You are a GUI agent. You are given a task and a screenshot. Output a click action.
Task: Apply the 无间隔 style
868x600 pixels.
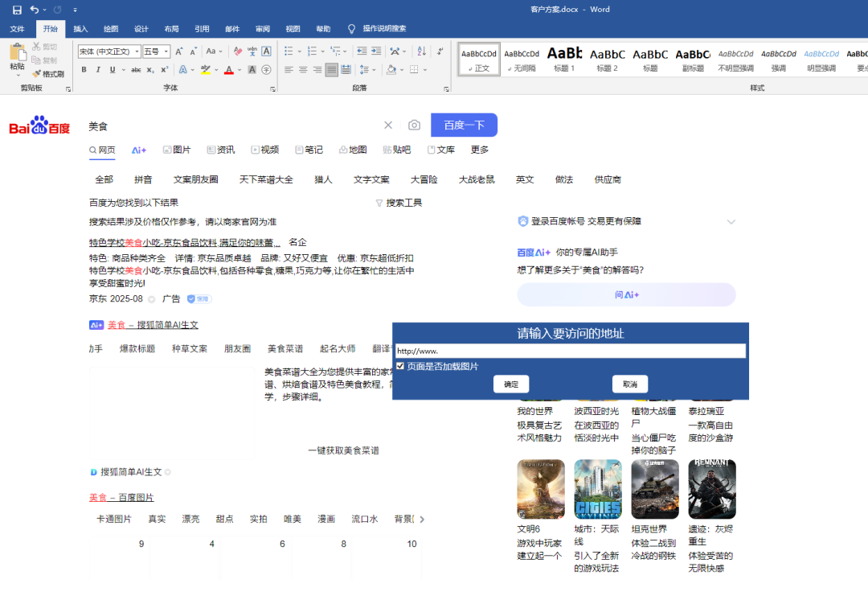pos(522,59)
